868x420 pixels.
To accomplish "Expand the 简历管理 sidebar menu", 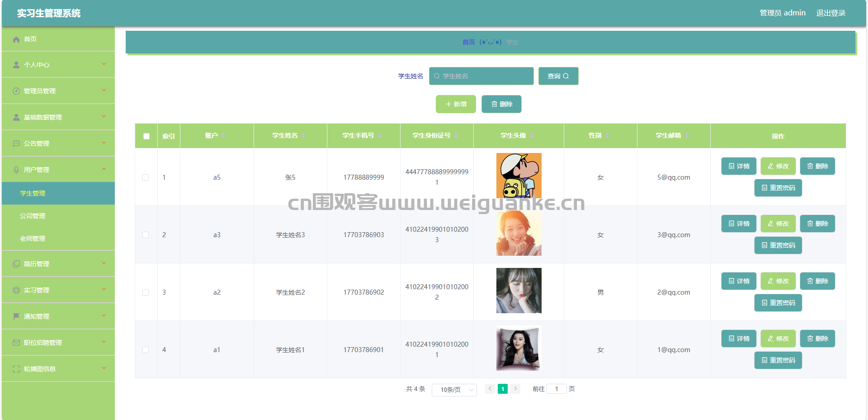I will pyautogui.click(x=58, y=264).
